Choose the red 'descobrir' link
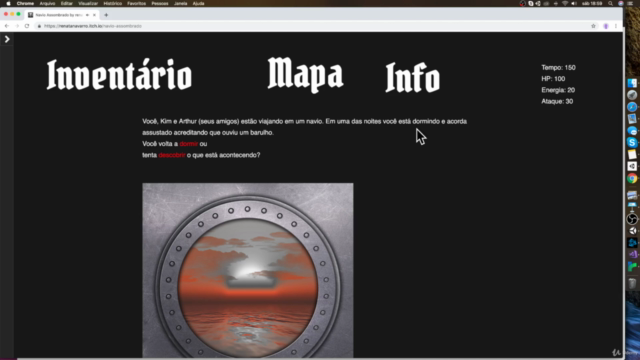Screen dimensions: 640x360 click(x=172, y=155)
